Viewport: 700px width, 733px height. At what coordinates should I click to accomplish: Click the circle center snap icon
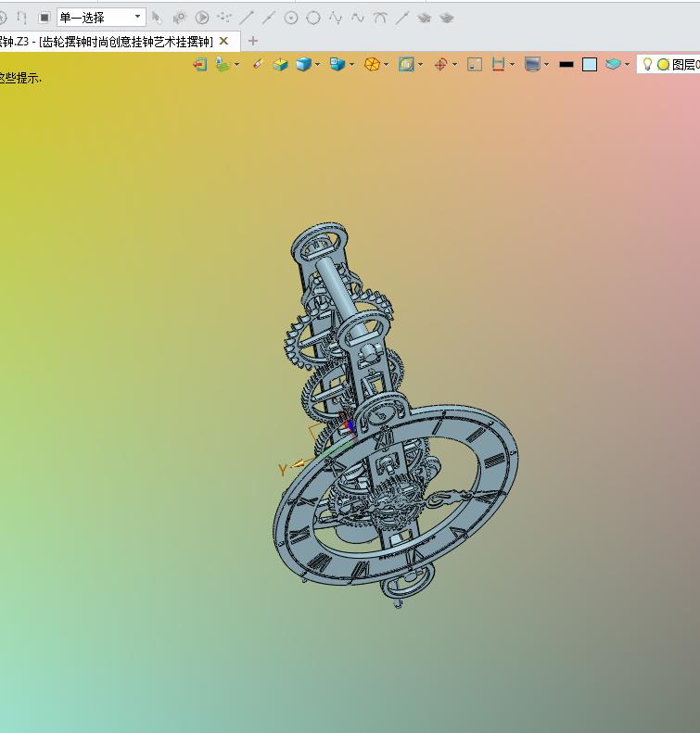click(x=291, y=18)
